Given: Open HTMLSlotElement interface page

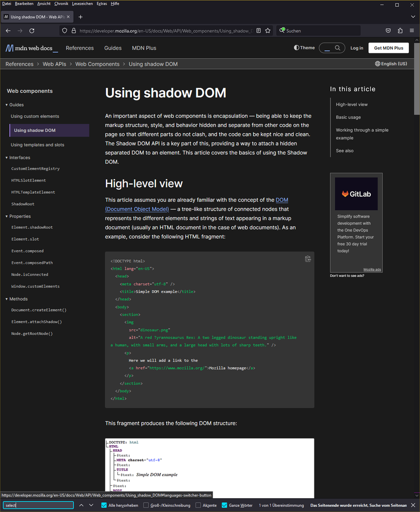Looking at the screenshot, I should click(x=28, y=180).
